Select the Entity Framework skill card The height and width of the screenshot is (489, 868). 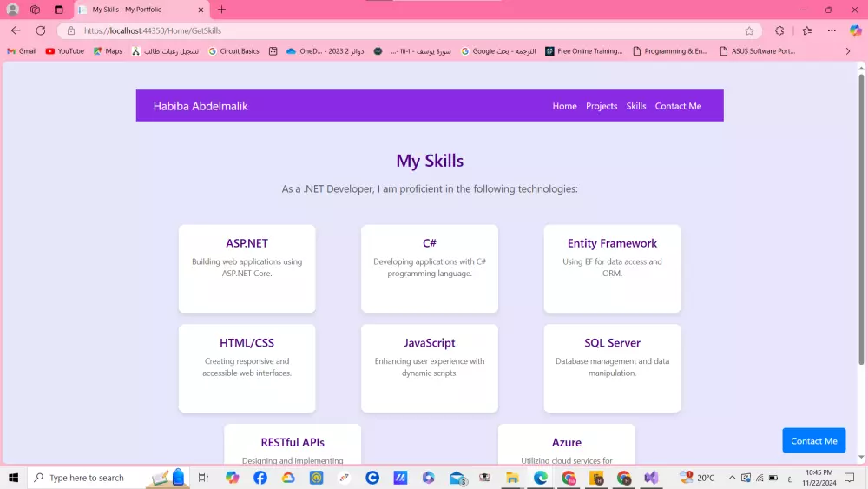tap(612, 268)
